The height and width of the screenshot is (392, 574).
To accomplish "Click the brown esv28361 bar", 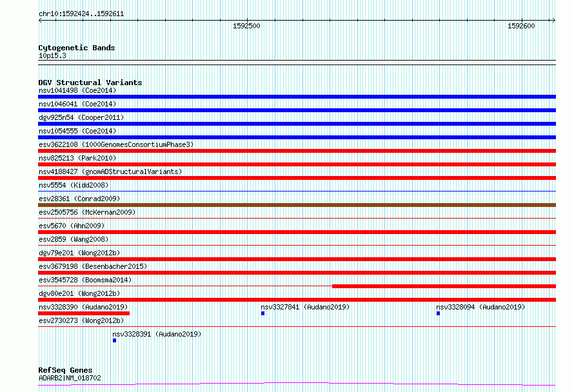I will pos(297,205).
